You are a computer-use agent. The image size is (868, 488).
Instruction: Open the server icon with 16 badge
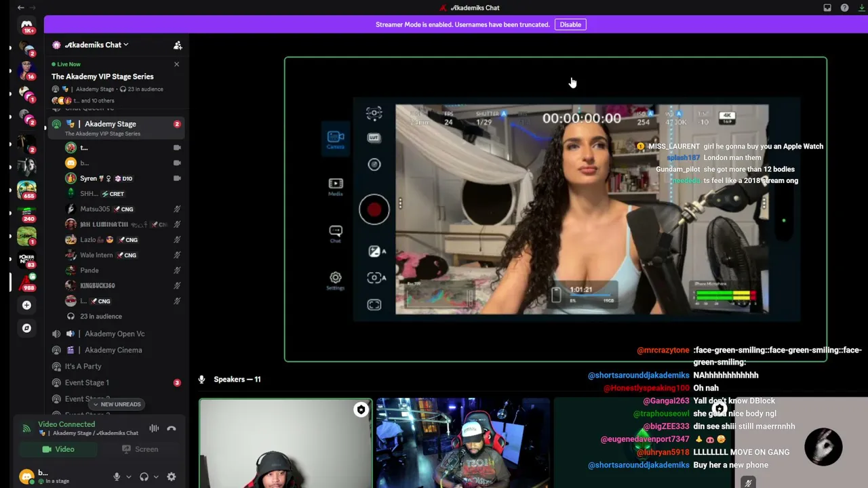(x=26, y=70)
